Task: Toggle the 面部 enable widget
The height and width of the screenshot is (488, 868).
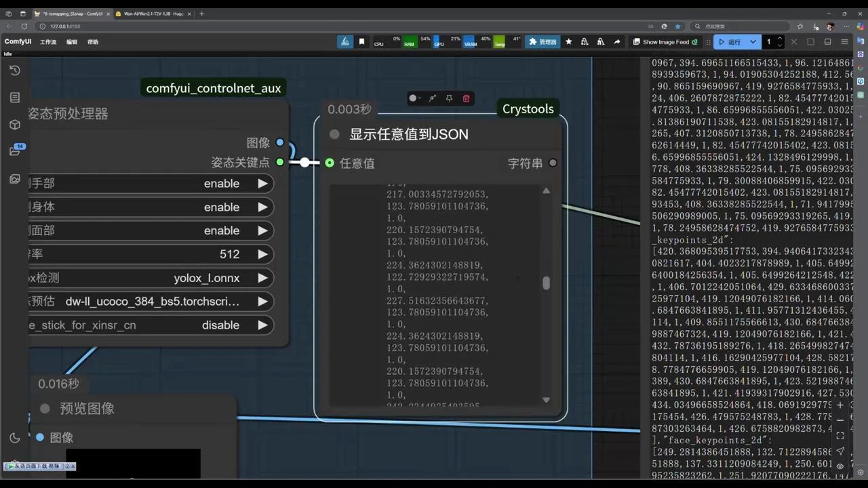Action: pos(262,230)
